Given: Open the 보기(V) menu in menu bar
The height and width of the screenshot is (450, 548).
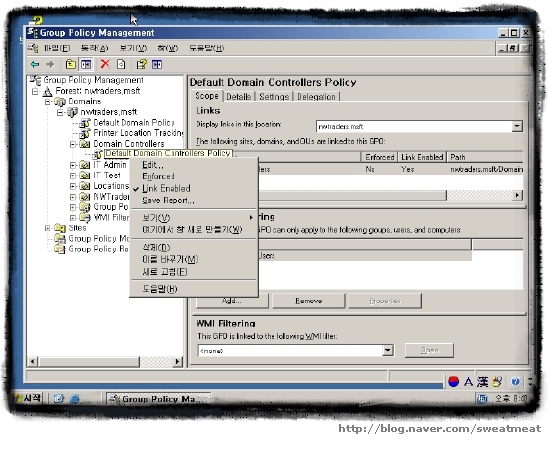Looking at the screenshot, I should point(133,48).
